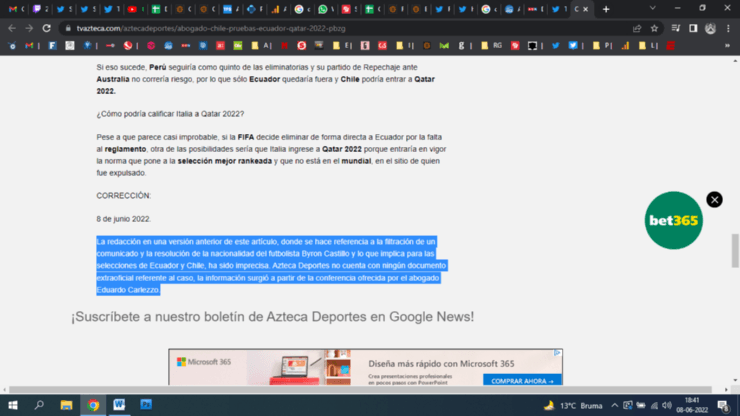Open a new browser tab
Viewport: 740px width, 416px height.
point(606,9)
